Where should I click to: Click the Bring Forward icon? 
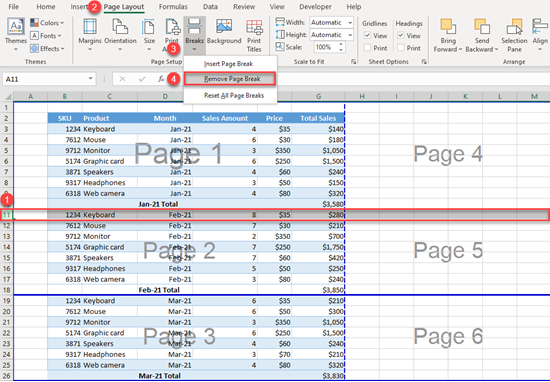coord(448,27)
